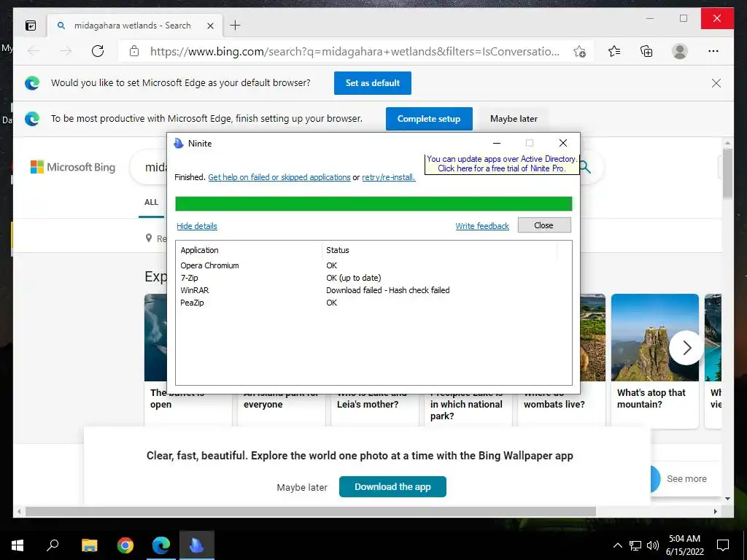The width and height of the screenshot is (747, 560).
Task: Click Download the app button
Action: click(x=392, y=486)
